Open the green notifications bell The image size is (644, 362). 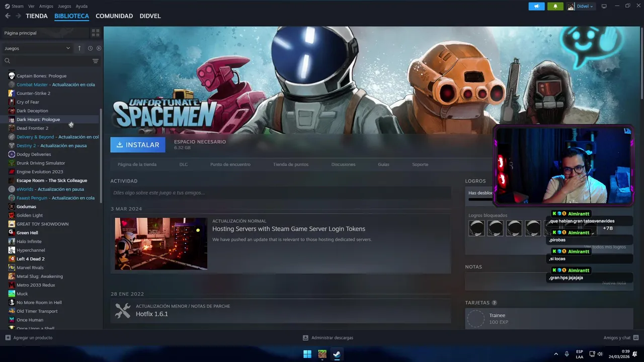click(x=555, y=7)
